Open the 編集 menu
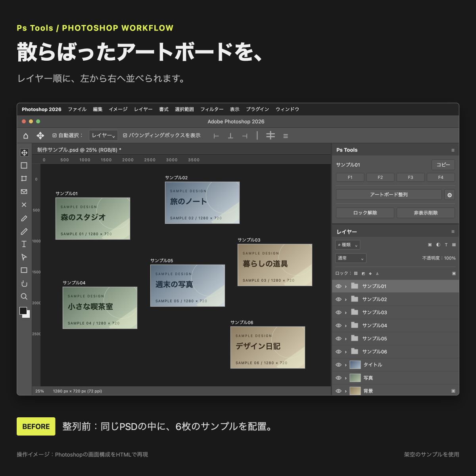Viewport: 476px width, 476px height. 98,109
